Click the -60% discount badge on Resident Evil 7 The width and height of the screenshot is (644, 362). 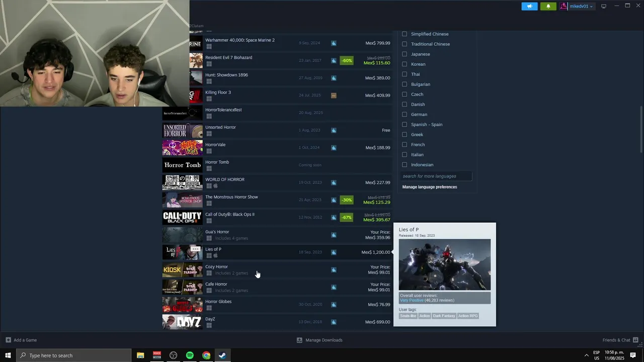click(347, 60)
